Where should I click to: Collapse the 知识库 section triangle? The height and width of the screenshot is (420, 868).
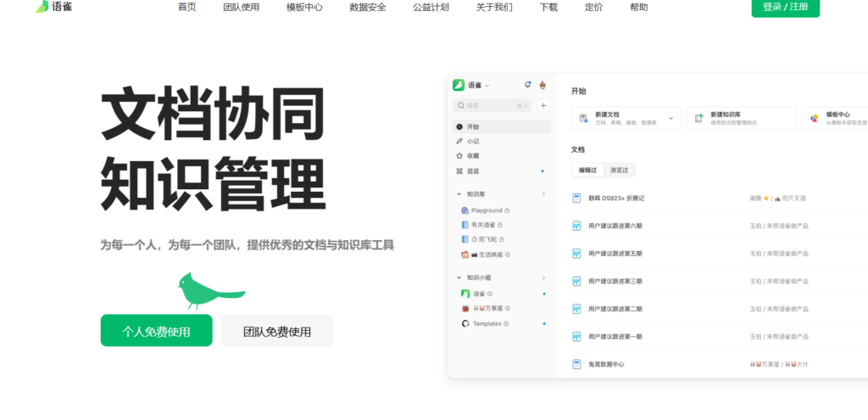coord(459,194)
